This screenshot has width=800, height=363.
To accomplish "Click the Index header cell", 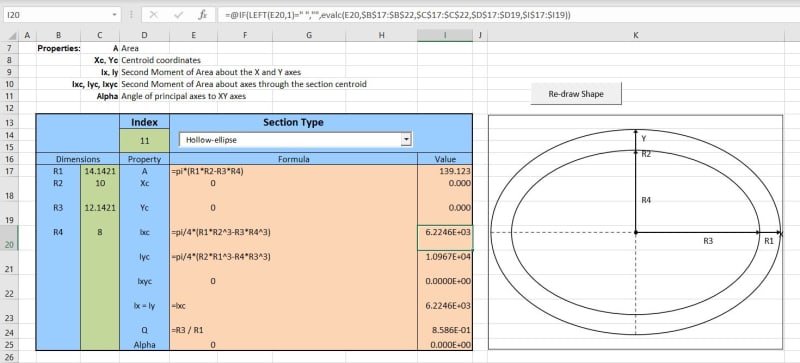I will [x=144, y=122].
